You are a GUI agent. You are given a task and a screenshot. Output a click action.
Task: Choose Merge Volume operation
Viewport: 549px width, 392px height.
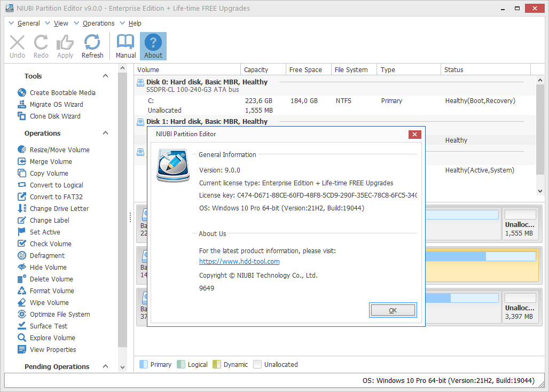coord(45,162)
